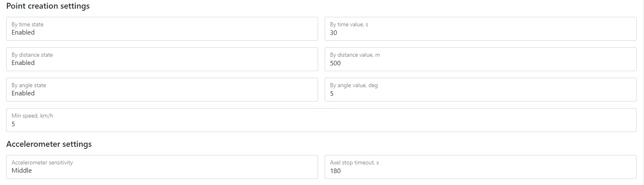Focus the Axel stop timeout field
The height and width of the screenshot is (185, 644).
480,167
